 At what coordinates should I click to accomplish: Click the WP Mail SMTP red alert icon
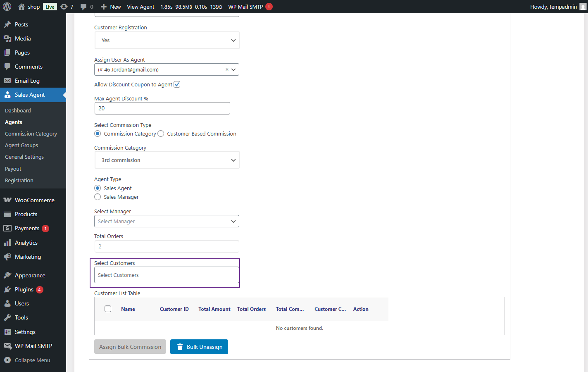tap(269, 7)
